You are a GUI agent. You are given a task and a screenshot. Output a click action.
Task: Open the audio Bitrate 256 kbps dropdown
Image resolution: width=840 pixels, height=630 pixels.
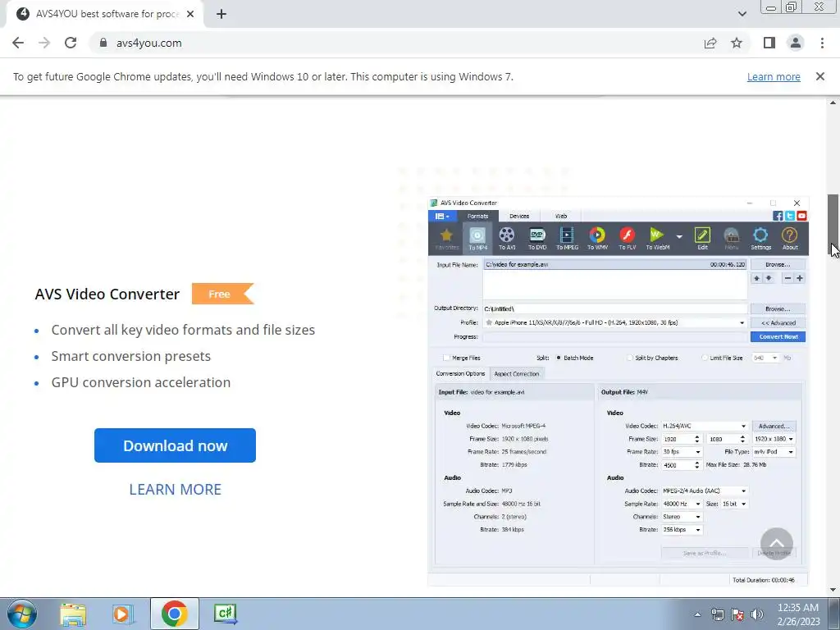(x=697, y=530)
